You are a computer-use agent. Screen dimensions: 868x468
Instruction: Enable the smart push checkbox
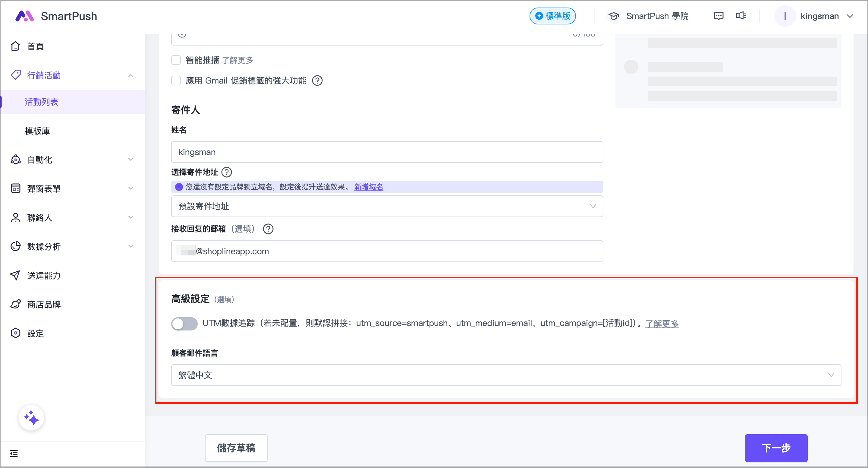176,60
